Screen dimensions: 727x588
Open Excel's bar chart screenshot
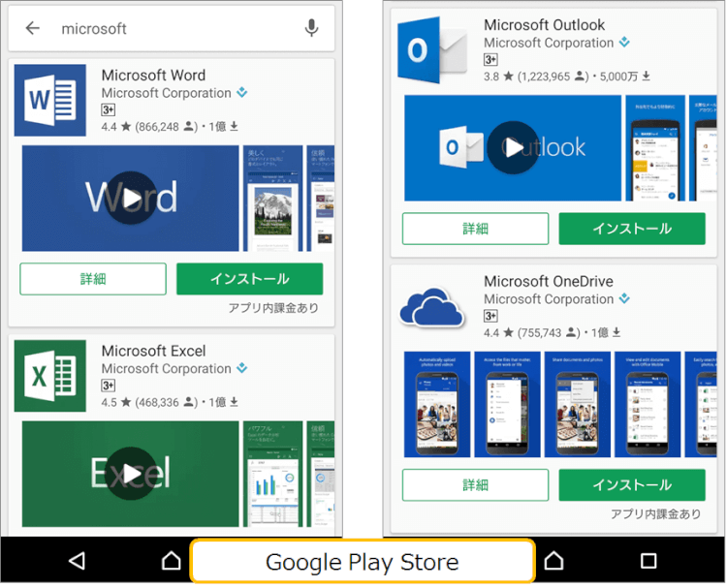pyautogui.click(x=273, y=474)
